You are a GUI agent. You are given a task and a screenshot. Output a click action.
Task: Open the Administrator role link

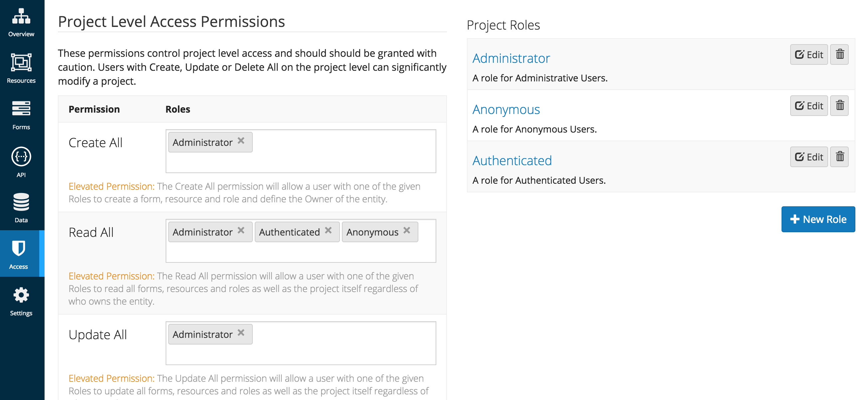(x=511, y=58)
